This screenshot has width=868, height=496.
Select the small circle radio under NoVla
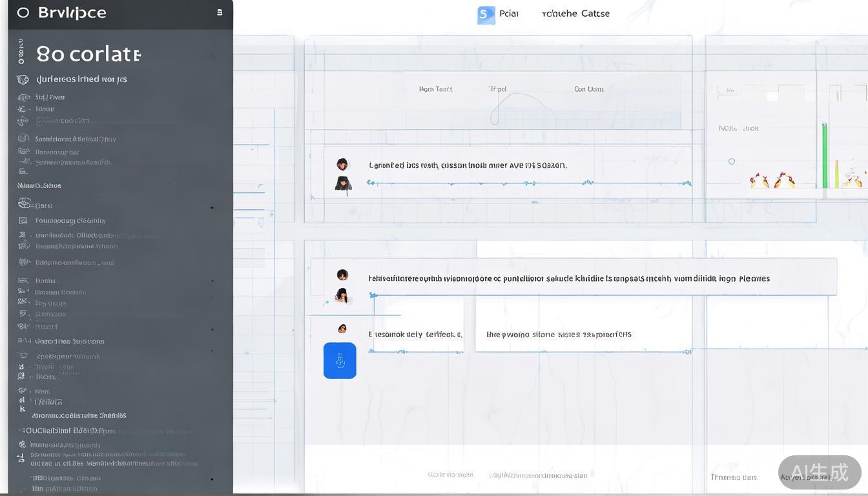[x=732, y=161]
